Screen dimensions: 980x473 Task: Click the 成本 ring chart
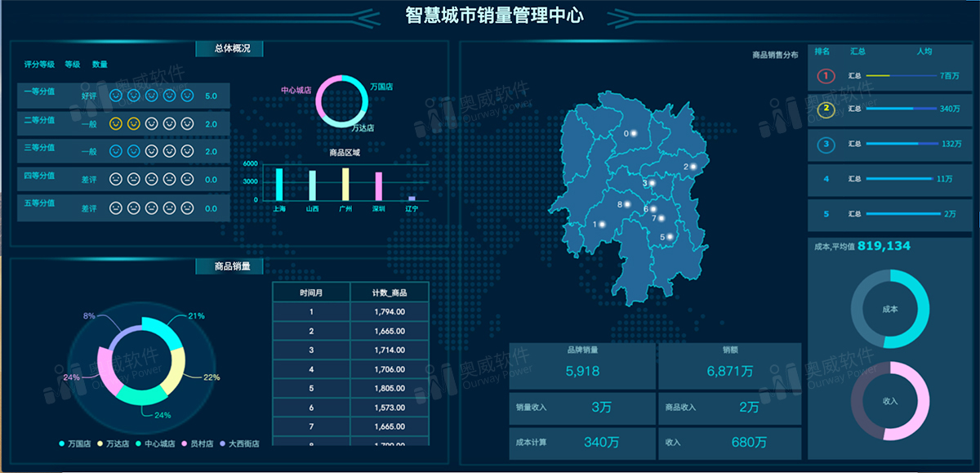click(890, 310)
